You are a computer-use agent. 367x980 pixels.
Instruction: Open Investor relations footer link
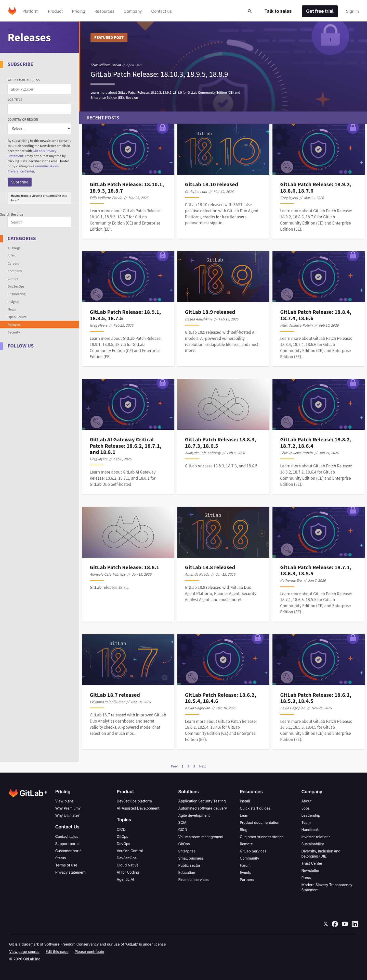coord(316,837)
